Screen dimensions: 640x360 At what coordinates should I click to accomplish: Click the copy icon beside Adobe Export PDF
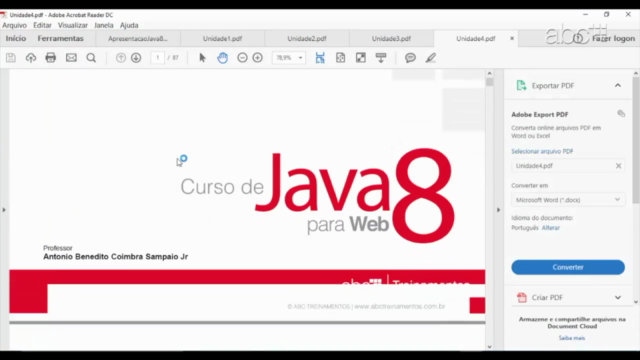[621, 113]
